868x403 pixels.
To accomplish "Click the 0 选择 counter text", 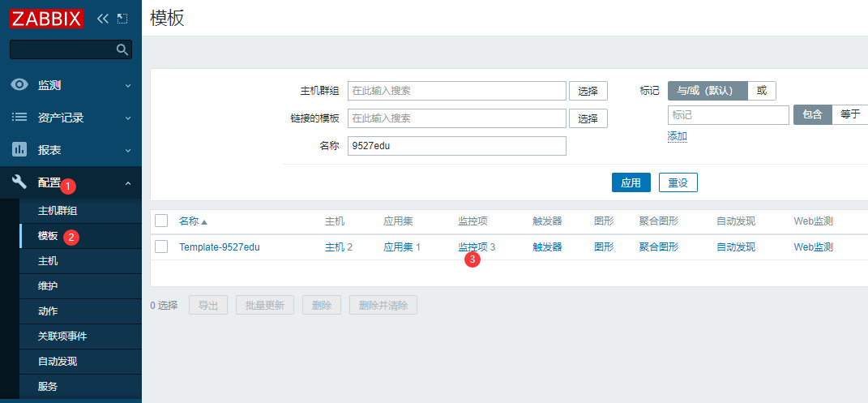I will point(164,305).
